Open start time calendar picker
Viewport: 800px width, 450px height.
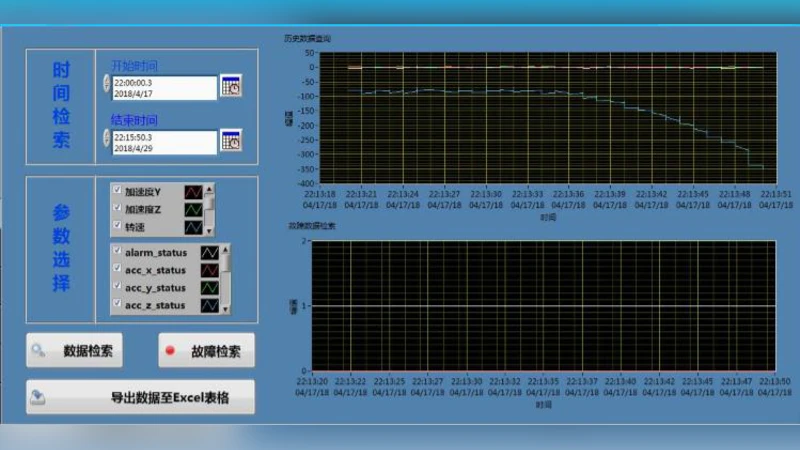pyautogui.click(x=231, y=86)
